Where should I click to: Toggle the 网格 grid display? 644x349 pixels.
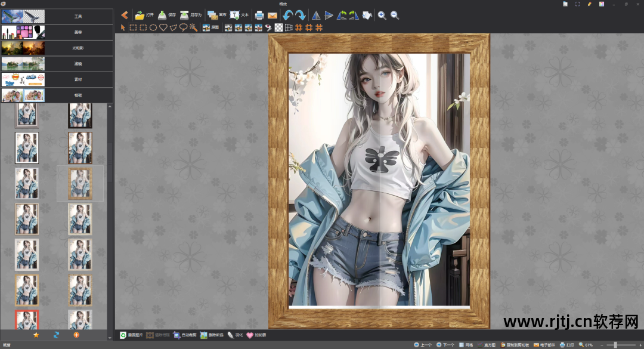pyautogui.click(x=466, y=345)
